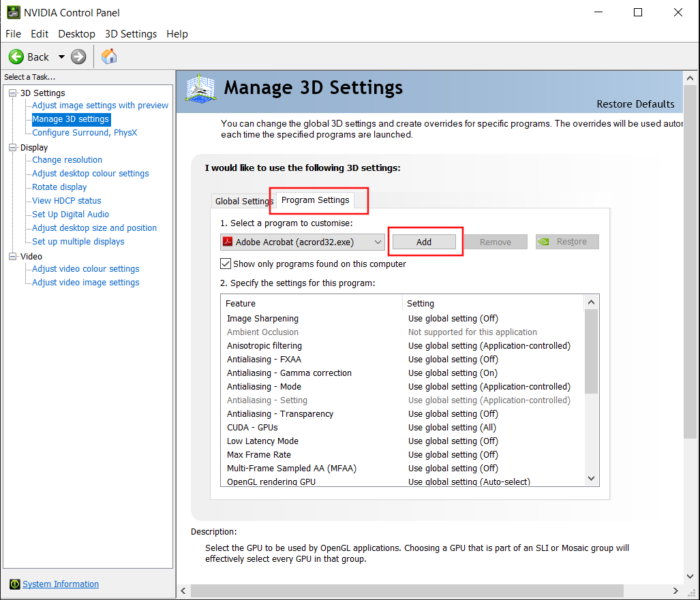The width and height of the screenshot is (700, 600).
Task: Click the Restore button
Action: (567, 242)
